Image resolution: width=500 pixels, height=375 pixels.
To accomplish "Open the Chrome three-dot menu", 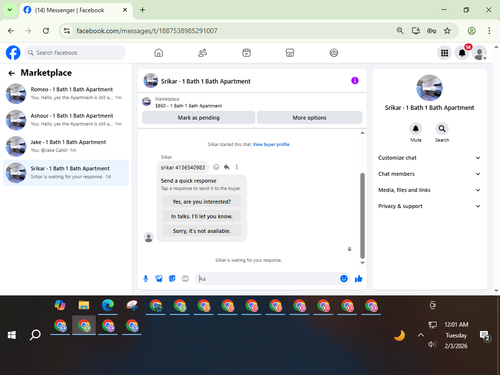I will click(x=489, y=31).
